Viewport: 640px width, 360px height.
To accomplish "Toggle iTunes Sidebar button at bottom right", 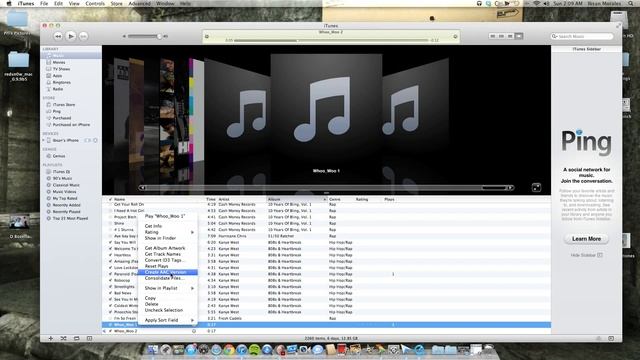I will 611,338.
